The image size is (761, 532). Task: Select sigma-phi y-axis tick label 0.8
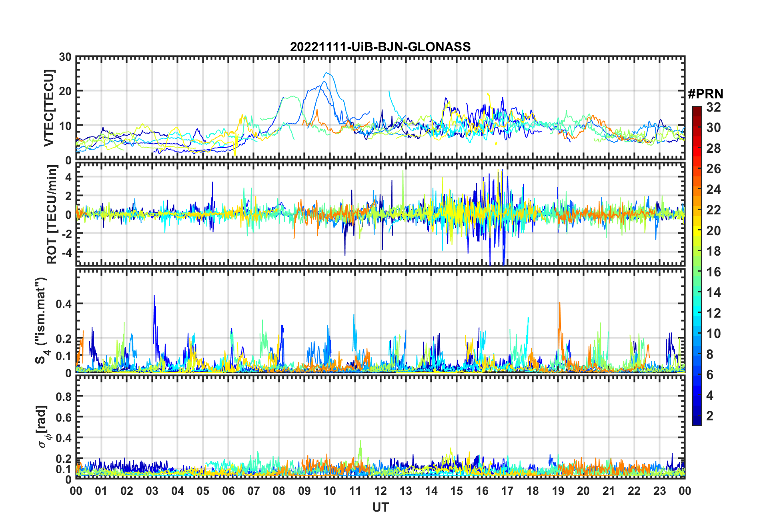click(x=64, y=396)
